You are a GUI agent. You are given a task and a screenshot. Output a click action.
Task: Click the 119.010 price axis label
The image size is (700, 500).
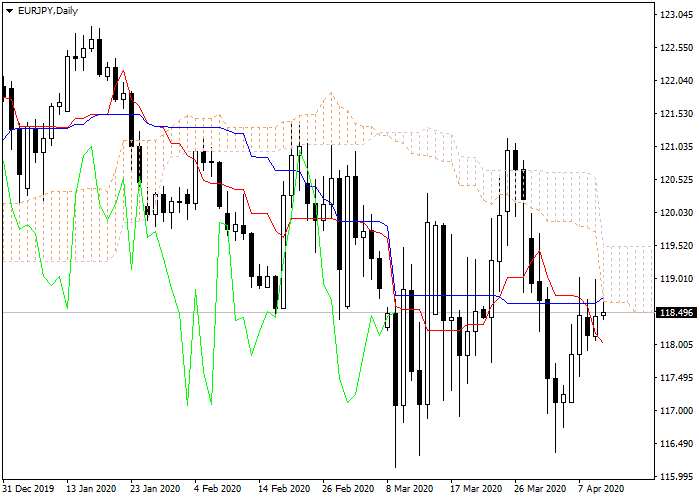(677, 279)
